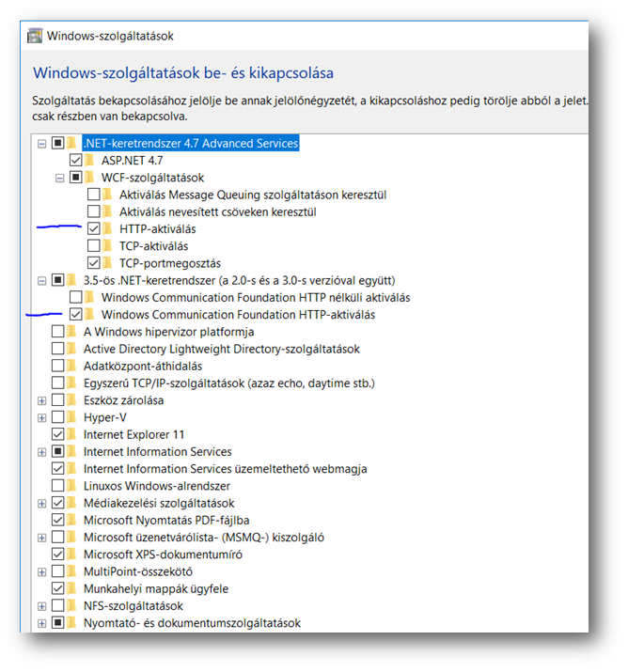This screenshot has height=672, width=628.
Task: Expand the Médiakezelési szolgáltatások node
Action: pyautogui.click(x=41, y=504)
